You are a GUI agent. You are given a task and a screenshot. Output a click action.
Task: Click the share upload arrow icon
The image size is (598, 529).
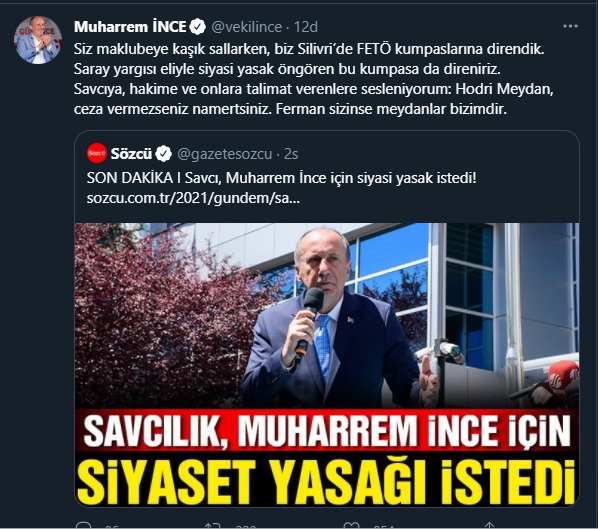coord(489,526)
